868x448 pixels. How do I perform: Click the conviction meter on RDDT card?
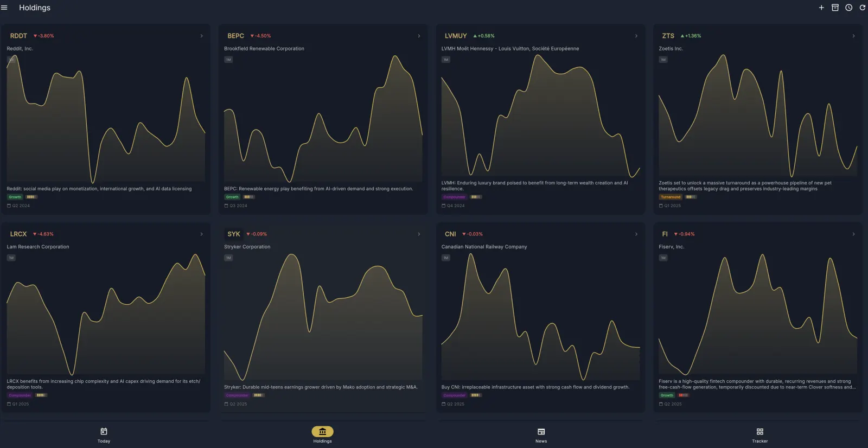coord(31,197)
